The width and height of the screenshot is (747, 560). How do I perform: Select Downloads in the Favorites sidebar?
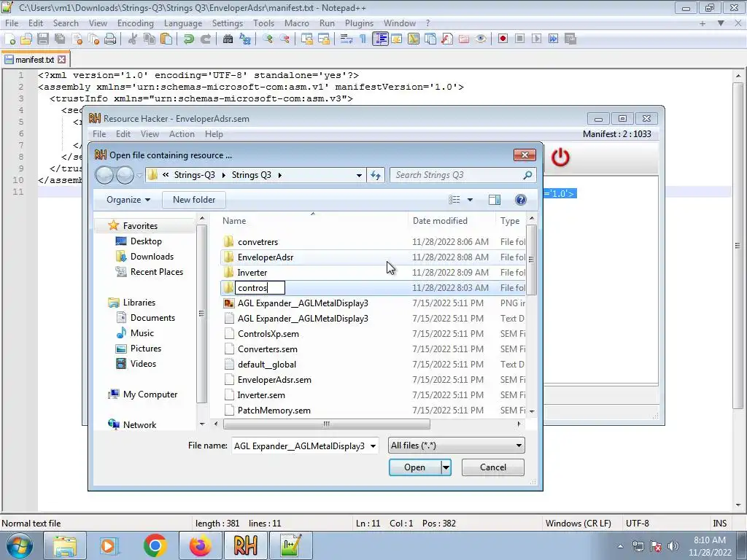tap(152, 257)
